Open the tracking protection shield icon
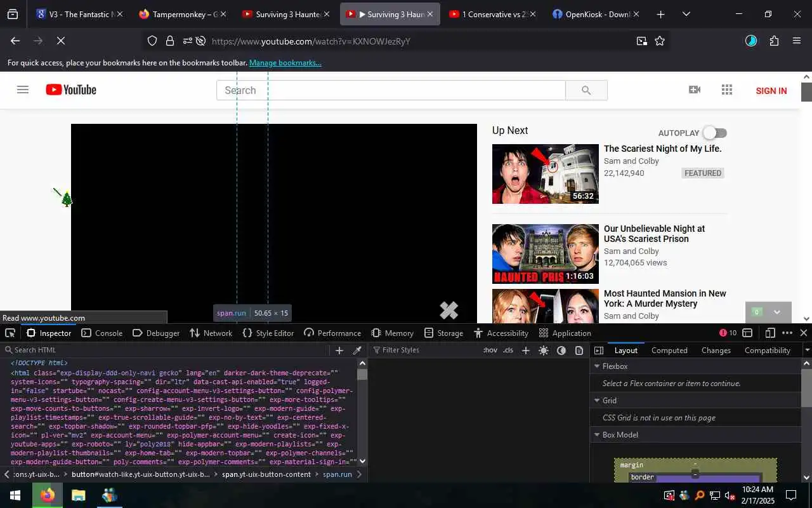 (x=152, y=41)
